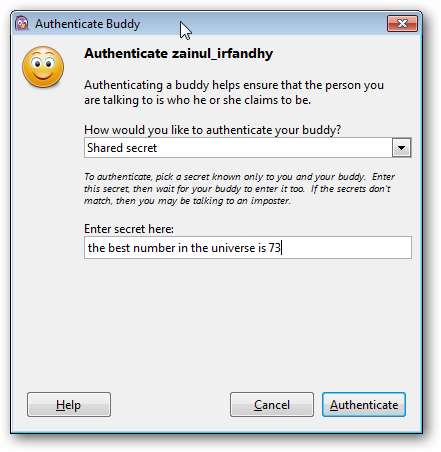Click the italic shared secret instructions text

coord(239,189)
